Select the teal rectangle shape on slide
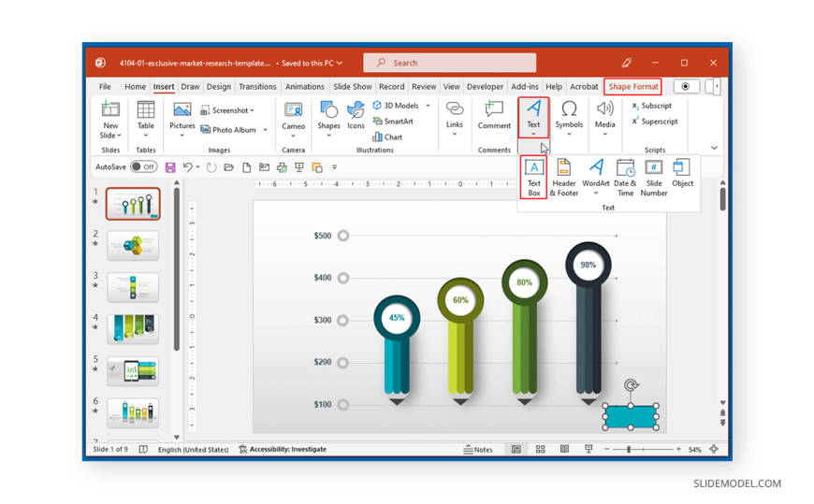The image size is (814, 504). pos(631,417)
